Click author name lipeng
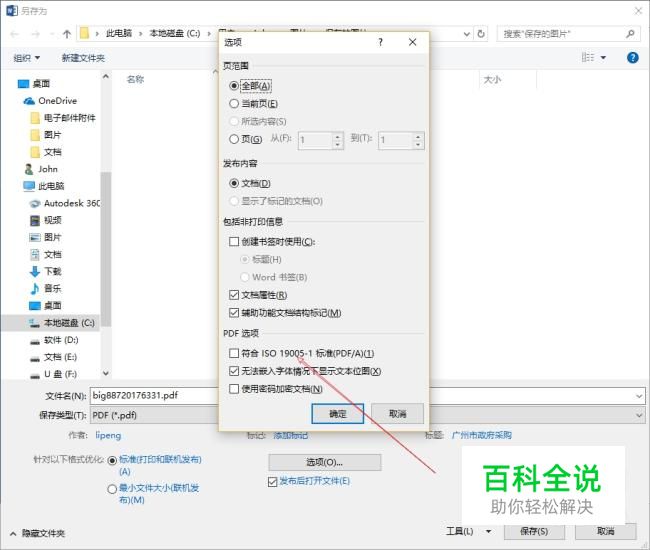This screenshot has height=550, width=650. [108, 435]
